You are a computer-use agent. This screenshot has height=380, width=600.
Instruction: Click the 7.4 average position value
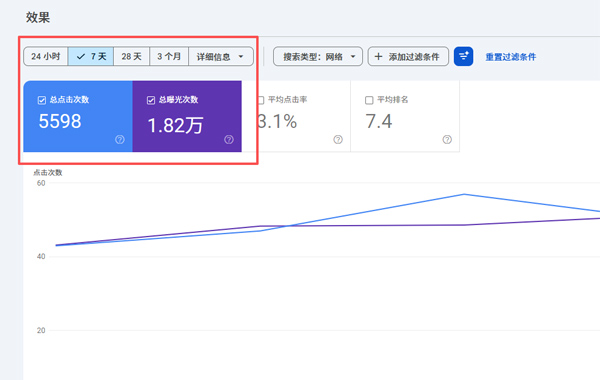[379, 121]
